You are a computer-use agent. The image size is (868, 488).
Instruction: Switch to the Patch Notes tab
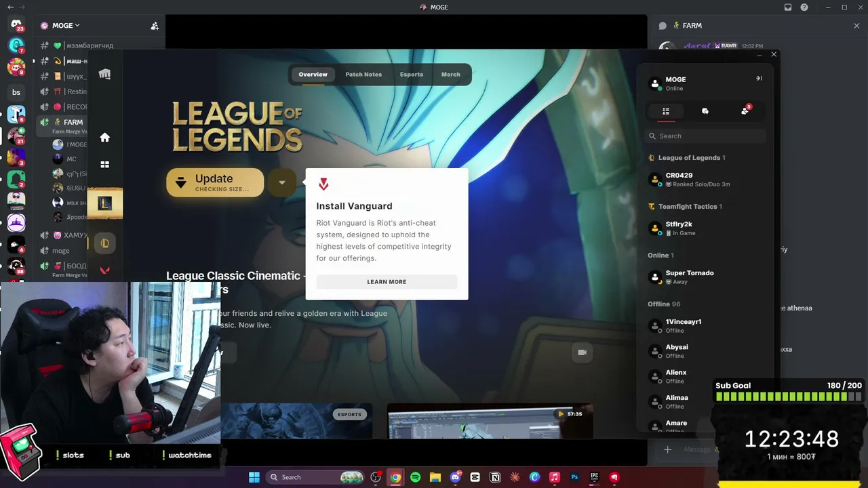(x=363, y=75)
